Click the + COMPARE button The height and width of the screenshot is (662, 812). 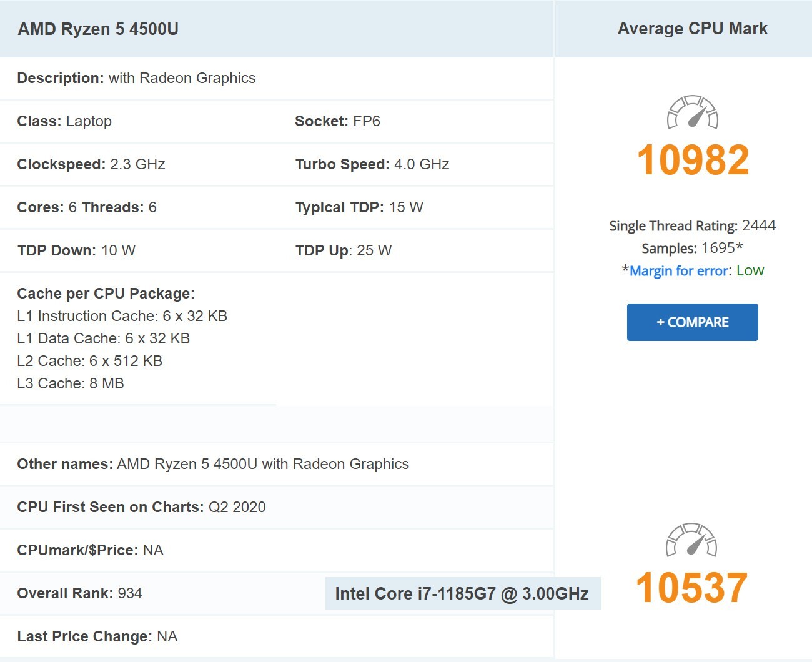click(x=692, y=322)
